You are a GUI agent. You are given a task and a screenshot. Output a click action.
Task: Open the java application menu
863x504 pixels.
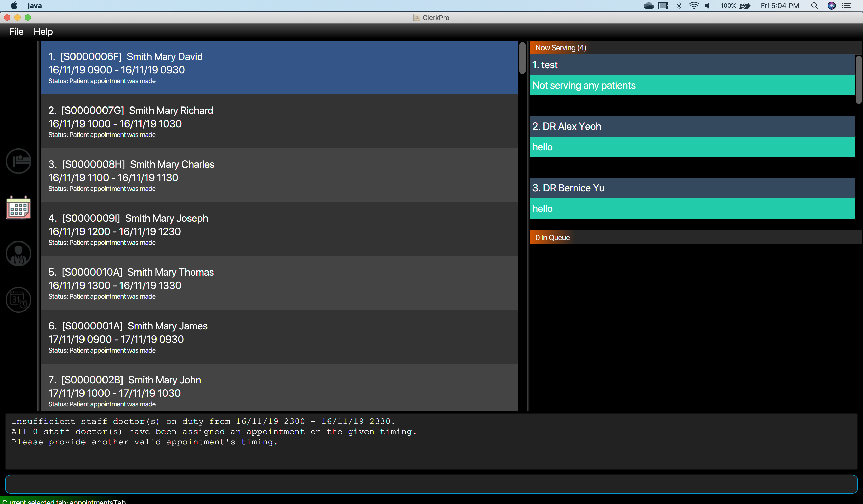coord(35,5)
